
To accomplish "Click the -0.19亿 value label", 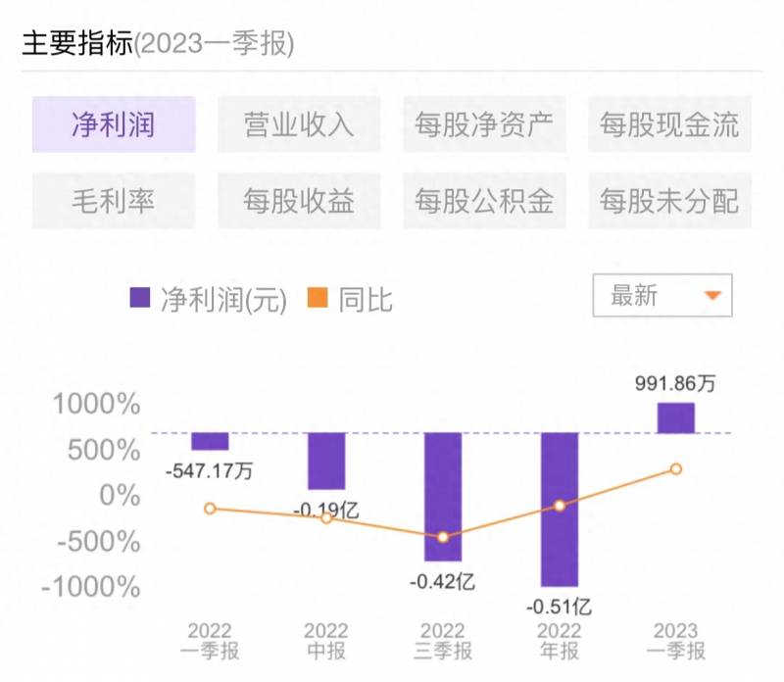I will (326, 511).
